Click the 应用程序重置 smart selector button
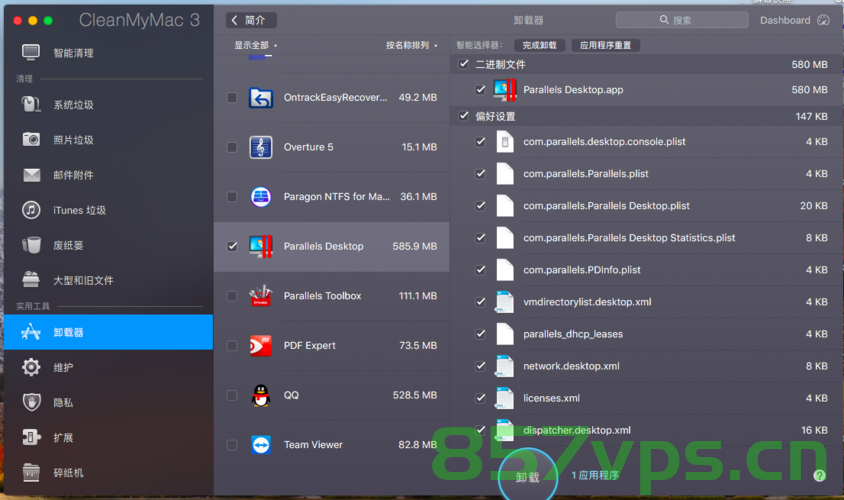The width and height of the screenshot is (844, 500). point(606,45)
